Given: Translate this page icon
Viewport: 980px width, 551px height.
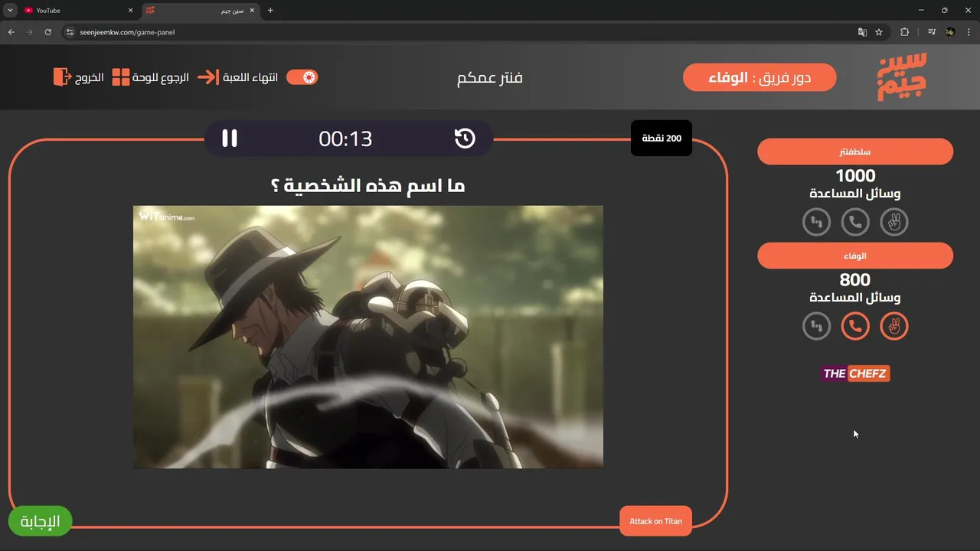Looking at the screenshot, I should pyautogui.click(x=862, y=32).
